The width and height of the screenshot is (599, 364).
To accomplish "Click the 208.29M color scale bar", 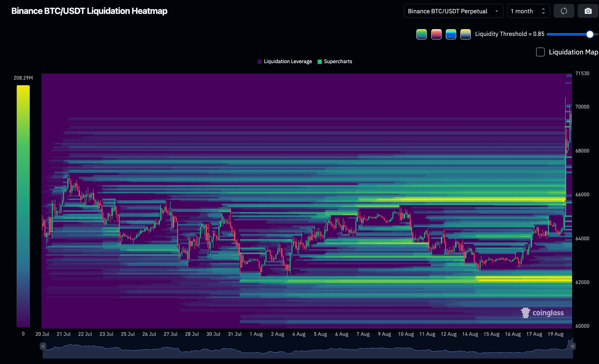I will coord(23,206).
